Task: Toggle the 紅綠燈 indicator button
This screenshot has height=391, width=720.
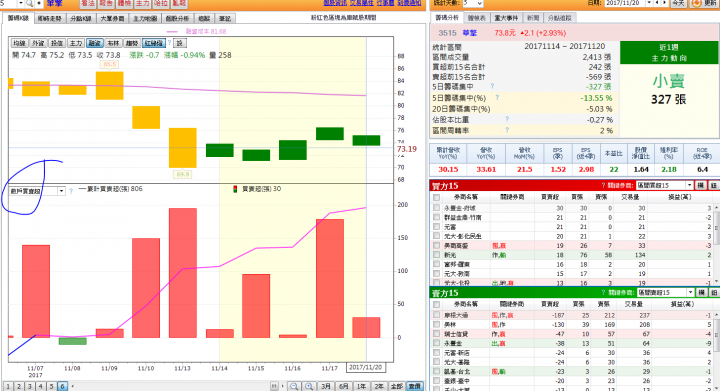Action: coord(153,43)
